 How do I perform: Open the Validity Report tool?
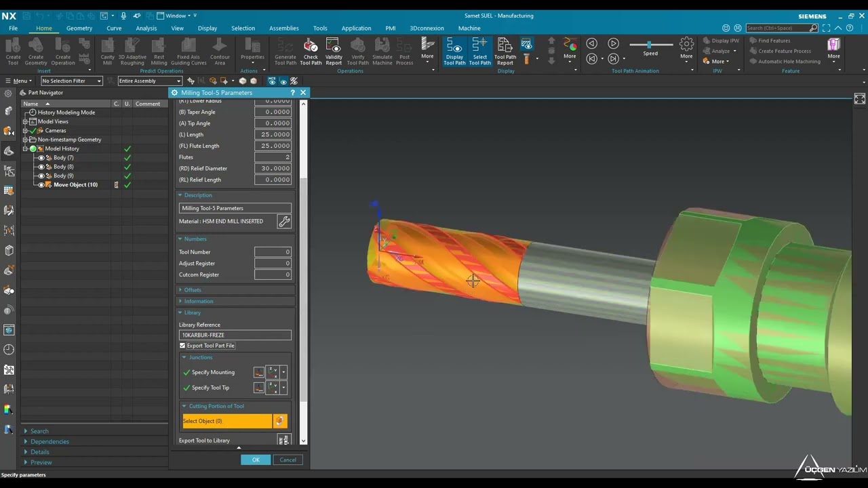(334, 52)
